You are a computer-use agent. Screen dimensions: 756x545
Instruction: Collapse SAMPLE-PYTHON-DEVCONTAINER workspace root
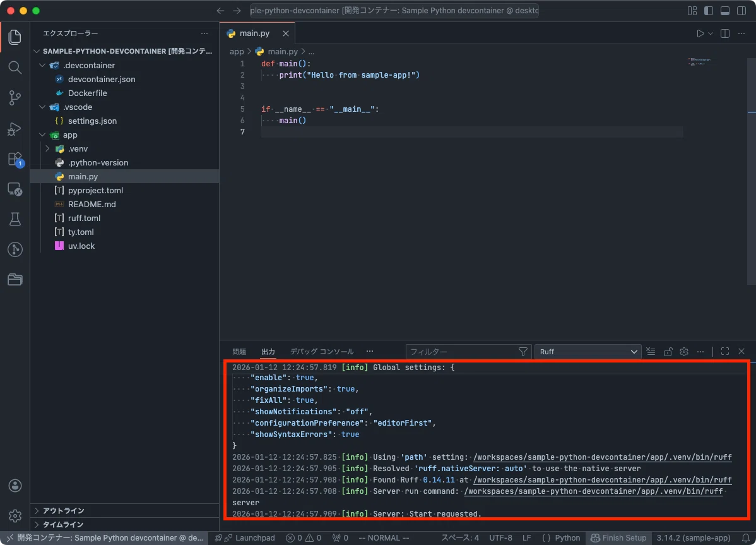37,51
